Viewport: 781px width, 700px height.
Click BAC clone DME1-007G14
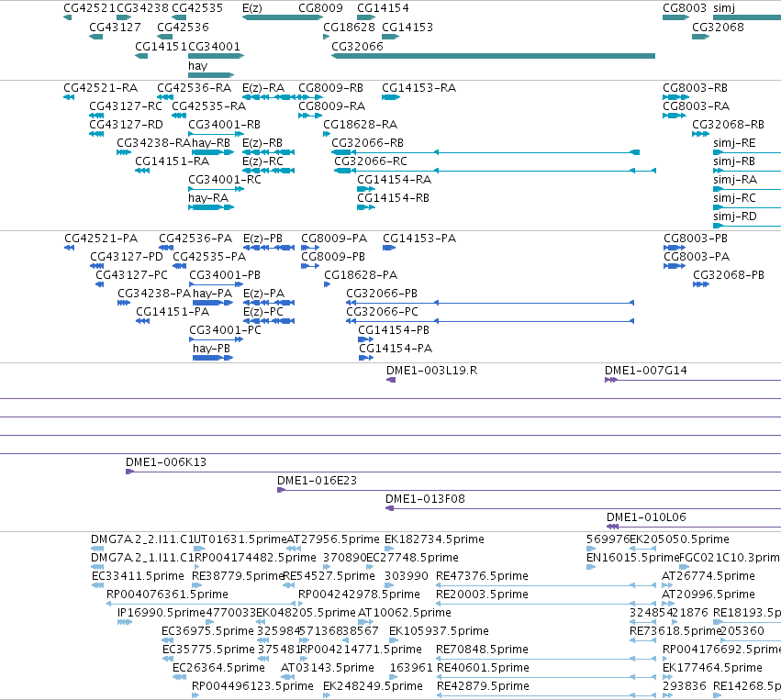[x=645, y=371]
